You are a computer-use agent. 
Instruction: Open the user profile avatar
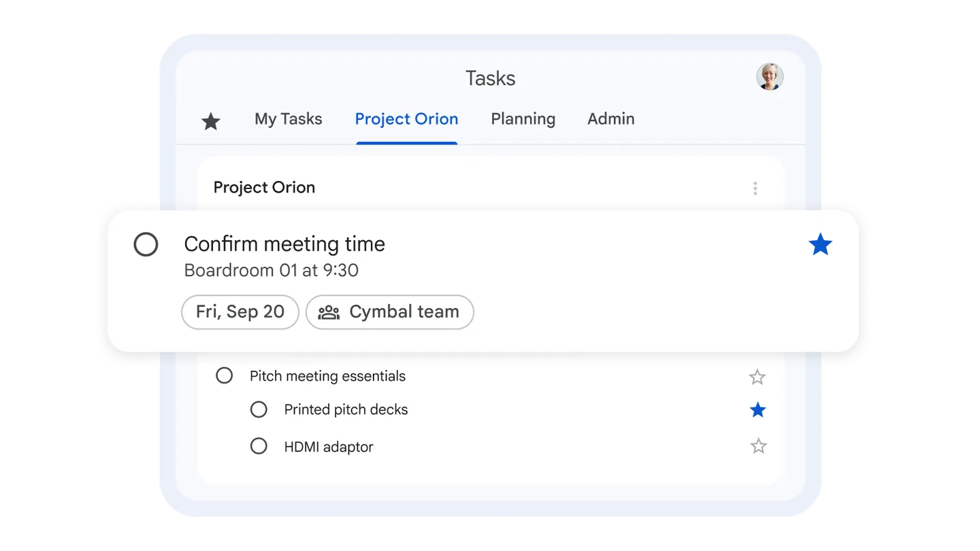[x=770, y=77]
